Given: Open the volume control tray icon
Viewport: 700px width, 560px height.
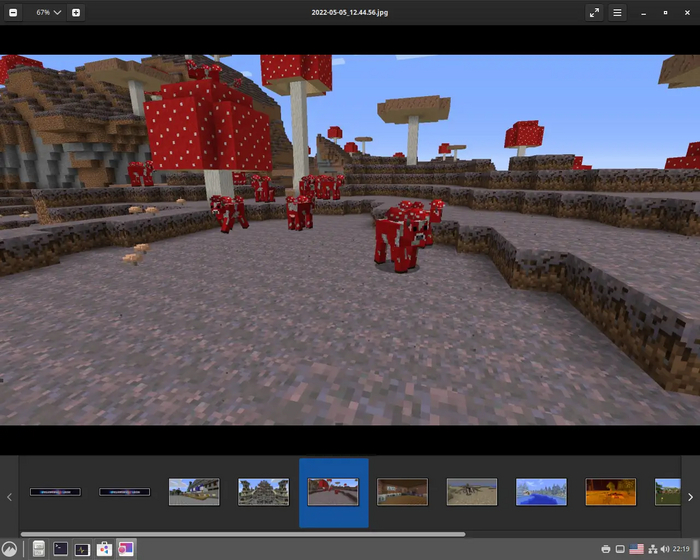Looking at the screenshot, I should pyautogui.click(x=665, y=549).
